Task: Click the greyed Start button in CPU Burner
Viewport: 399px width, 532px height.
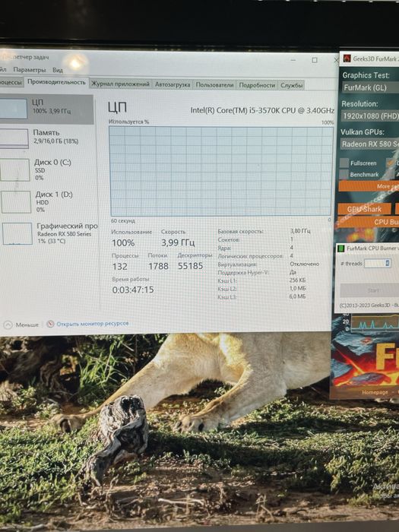Action: [x=370, y=290]
